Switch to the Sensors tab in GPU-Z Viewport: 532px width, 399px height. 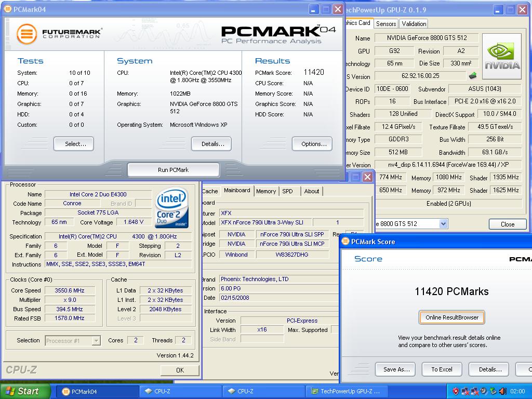(386, 24)
